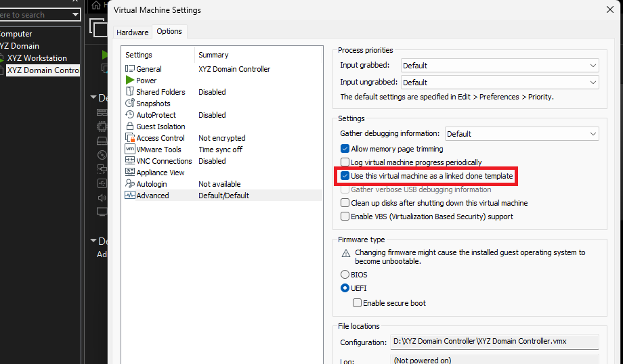Open the Input grabbed priority dropdown
The image size is (623, 364).
click(500, 66)
